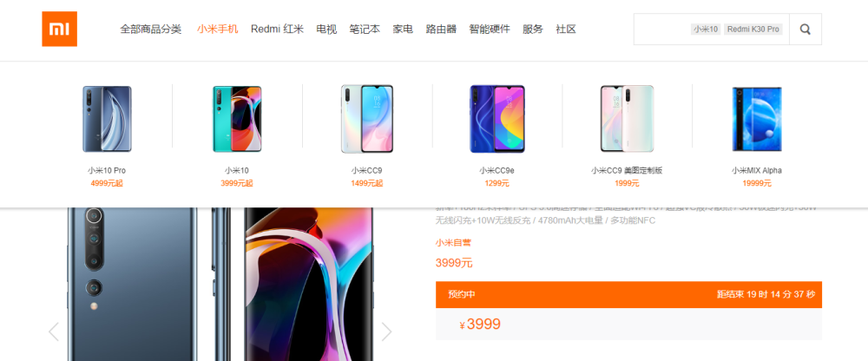Click the orange Mi logo
This screenshot has width=868, height=361.
click(x=59, y=29)
